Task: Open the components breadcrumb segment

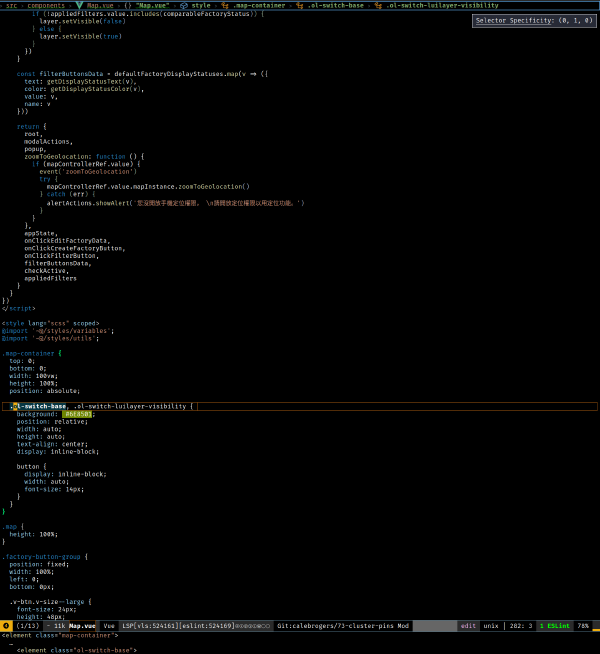Action: 46,5
